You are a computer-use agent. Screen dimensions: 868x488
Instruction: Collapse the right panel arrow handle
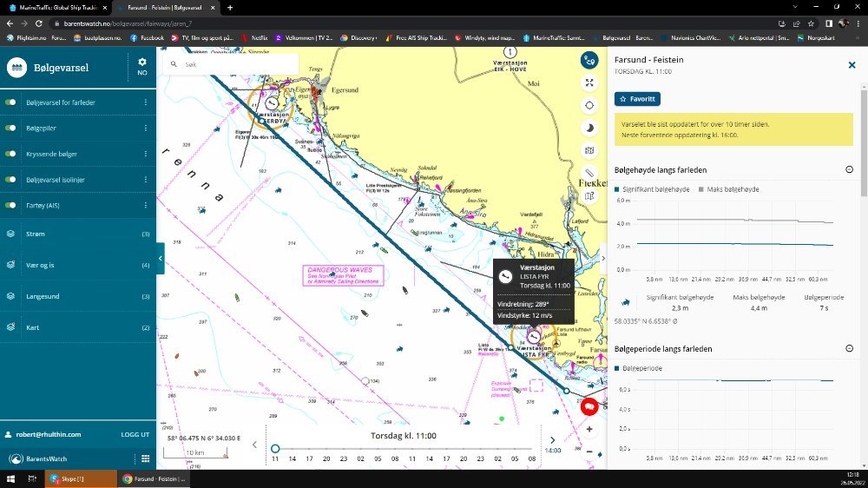coord(603,258)
